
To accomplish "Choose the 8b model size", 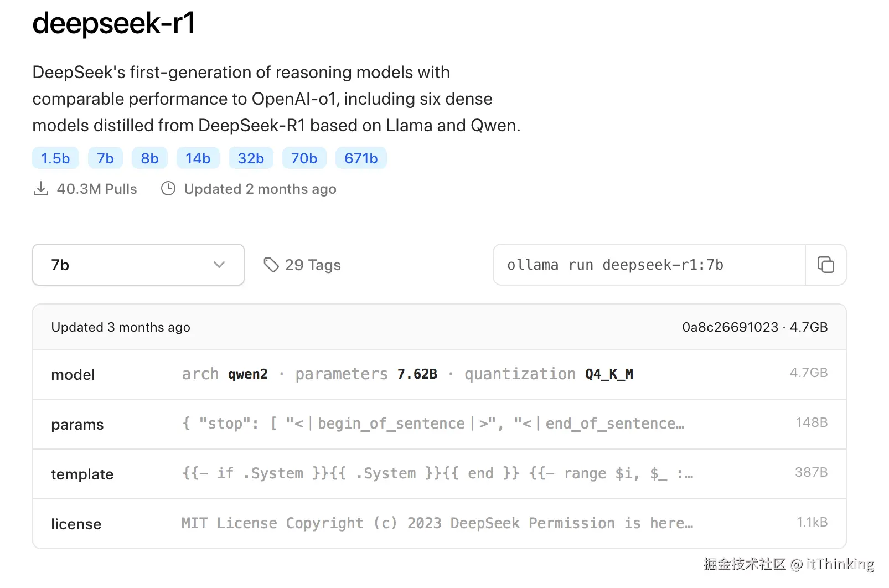I will click(149, 158).
